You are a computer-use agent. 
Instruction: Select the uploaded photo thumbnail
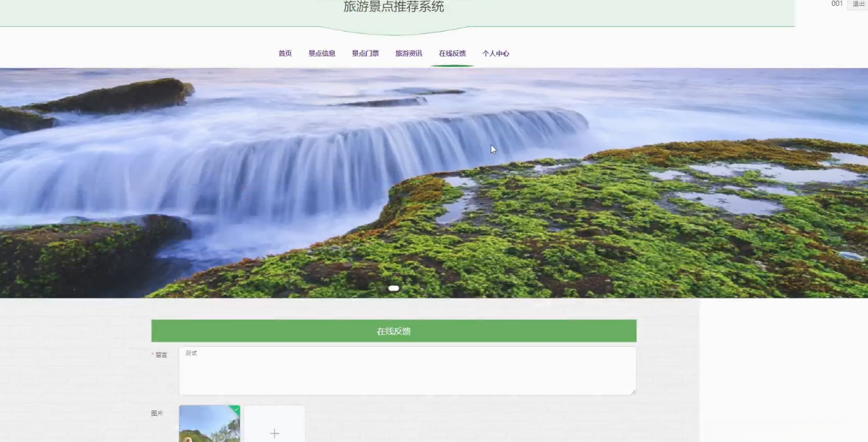210,424
